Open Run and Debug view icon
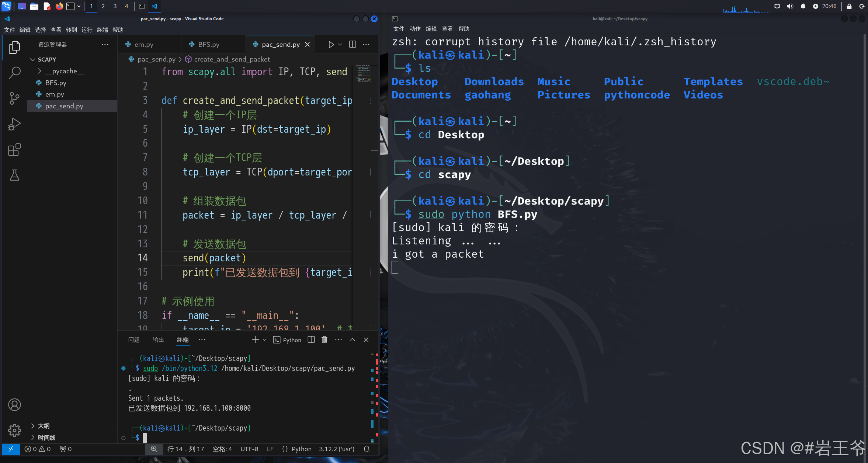 (x=14, y=124)
